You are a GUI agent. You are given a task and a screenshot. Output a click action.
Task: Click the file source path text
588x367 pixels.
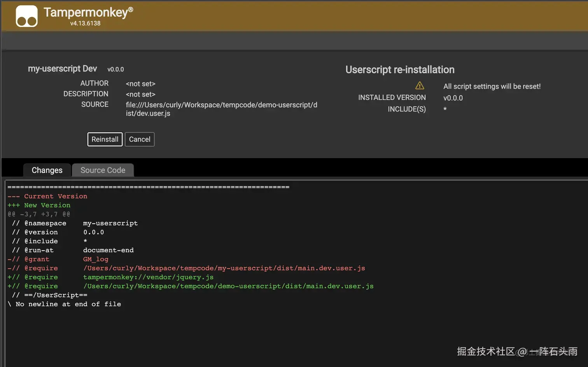pyautogui.click(x=222, y=109)
